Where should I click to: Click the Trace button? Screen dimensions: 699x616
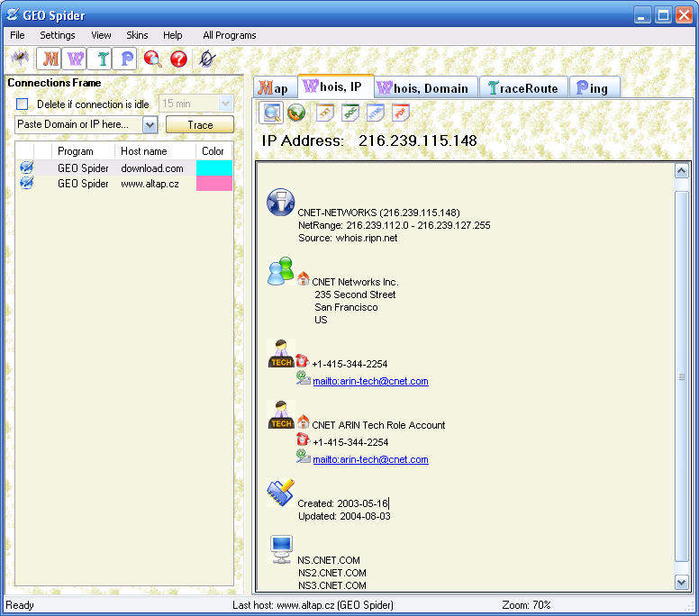click(200, 125)
